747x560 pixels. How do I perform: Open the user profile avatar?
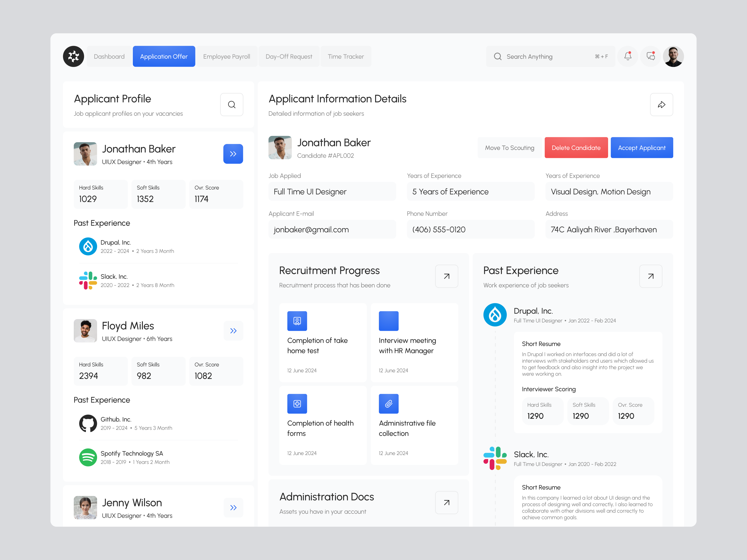(673, 56)
